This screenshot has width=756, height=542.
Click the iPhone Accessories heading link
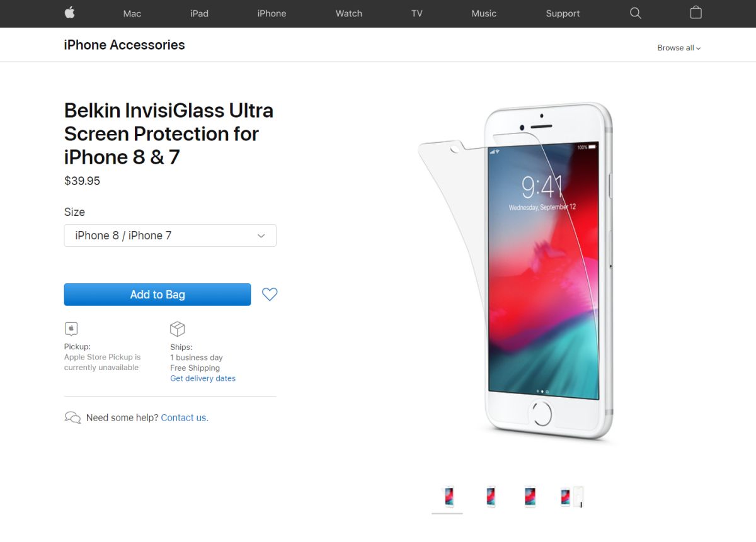125,45
